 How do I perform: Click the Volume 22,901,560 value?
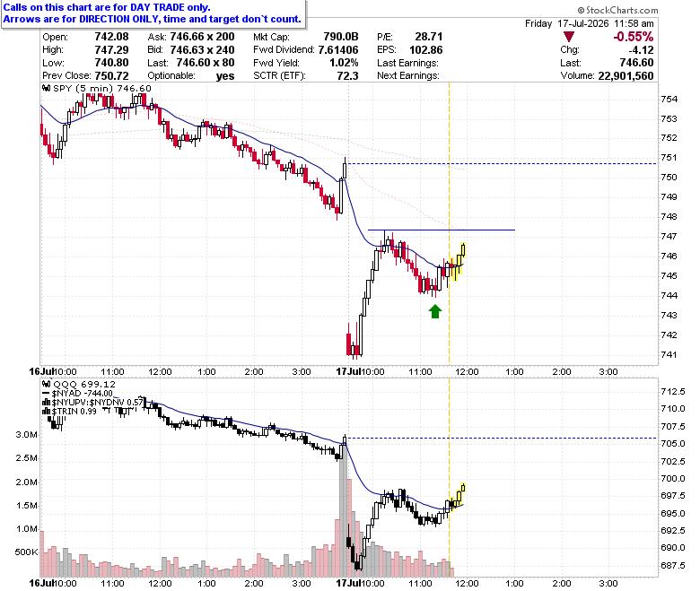626,76
